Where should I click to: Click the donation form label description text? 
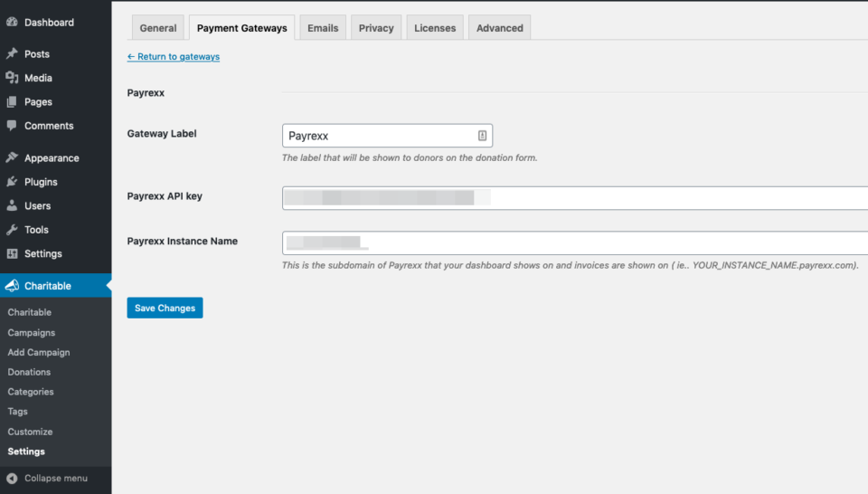point(410,157)
